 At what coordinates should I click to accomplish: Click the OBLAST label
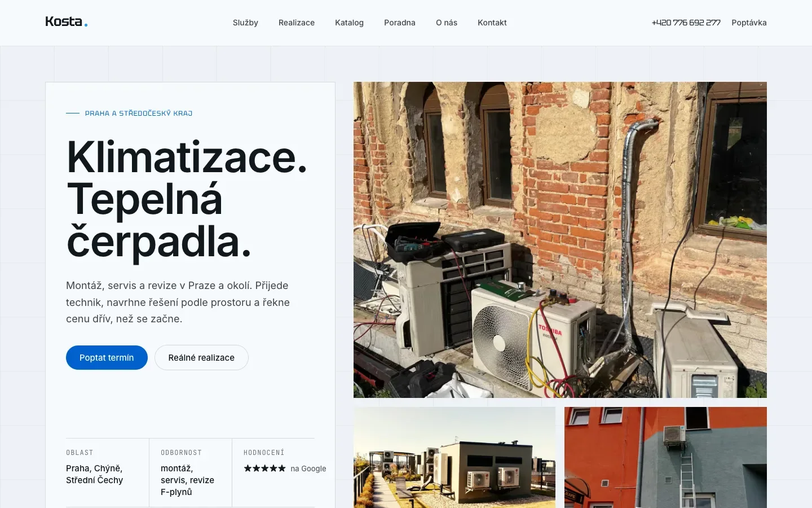point(80,453)
